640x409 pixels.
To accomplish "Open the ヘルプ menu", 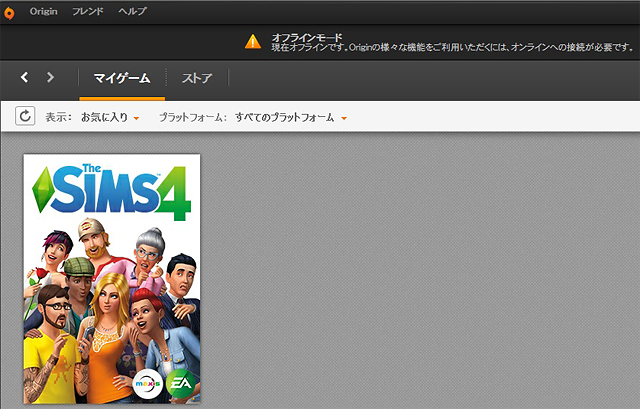I will click(132, 11).
